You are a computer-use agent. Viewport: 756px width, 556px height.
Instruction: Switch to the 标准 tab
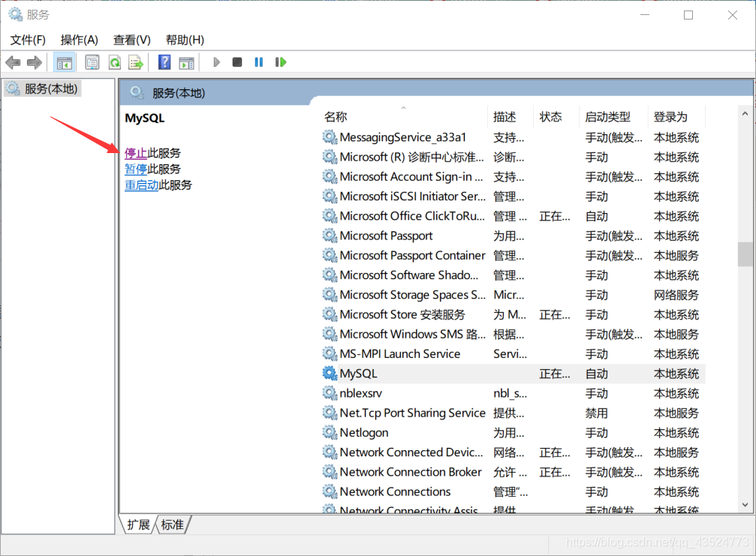coord(173,524)
